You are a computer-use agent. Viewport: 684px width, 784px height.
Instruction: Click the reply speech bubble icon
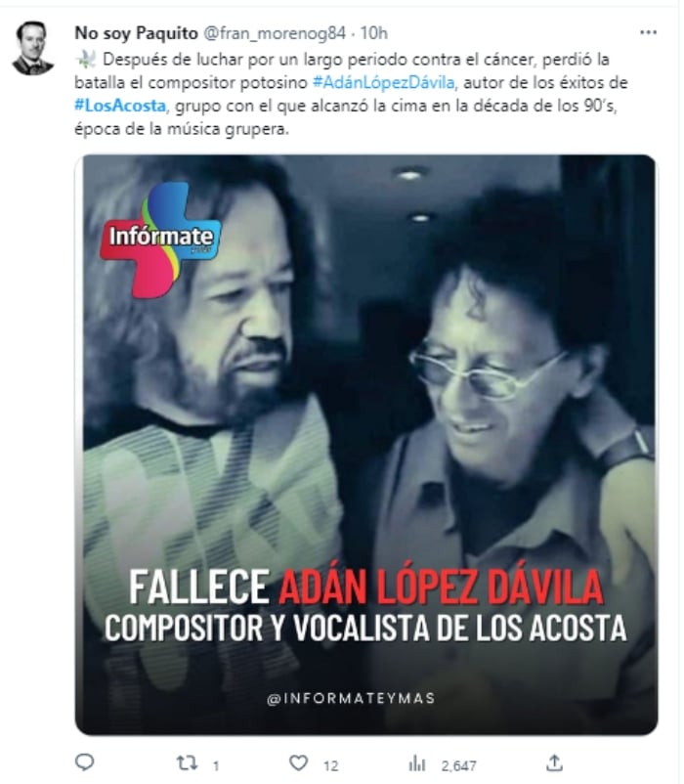(x=84, y=762)
